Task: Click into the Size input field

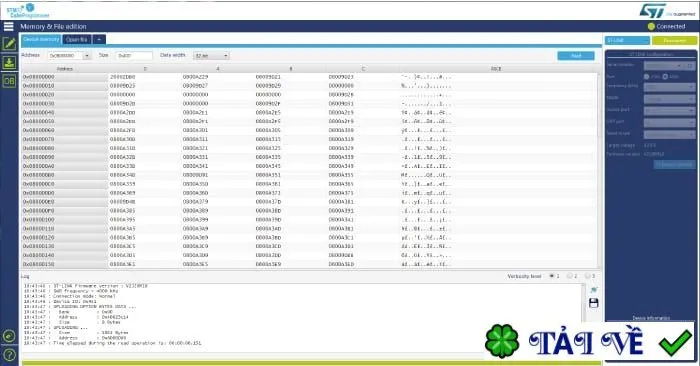Action: [x=134, y=56]
